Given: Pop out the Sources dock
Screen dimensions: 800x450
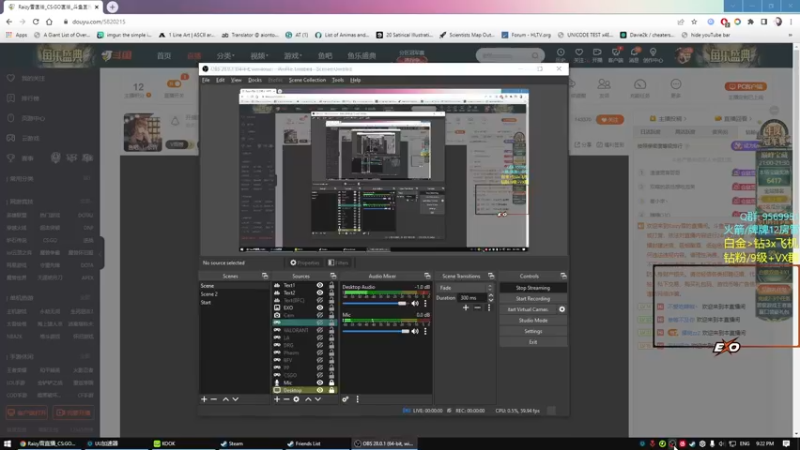Looking at the screenshot, I should point(333,276).
